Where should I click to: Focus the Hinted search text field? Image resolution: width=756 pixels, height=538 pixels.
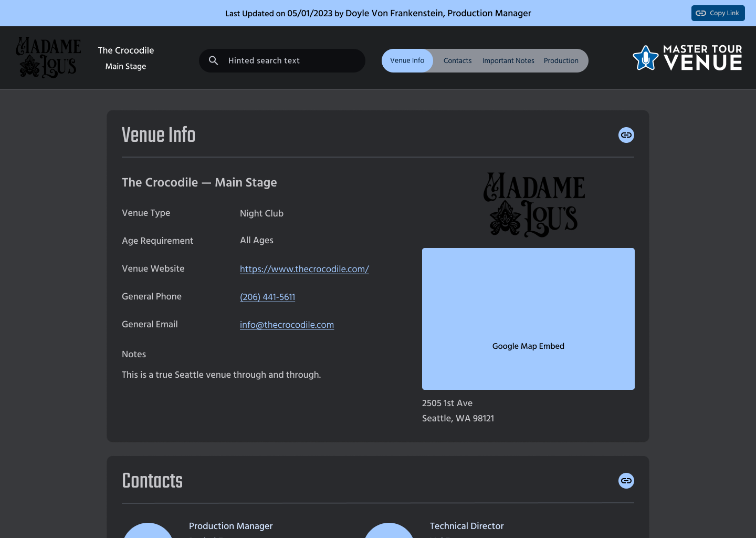click(x=282, y=60)
